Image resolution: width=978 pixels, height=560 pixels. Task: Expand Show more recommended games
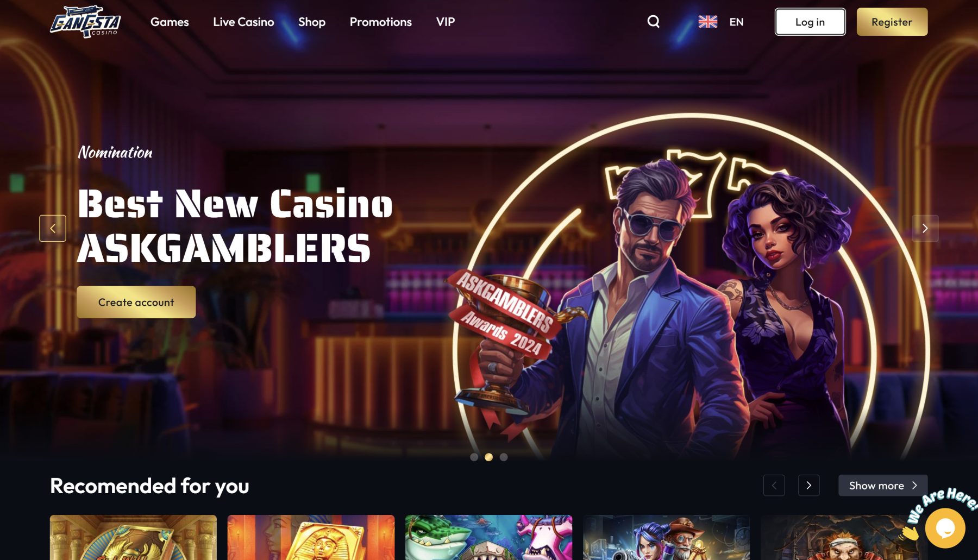click(883, 486)
